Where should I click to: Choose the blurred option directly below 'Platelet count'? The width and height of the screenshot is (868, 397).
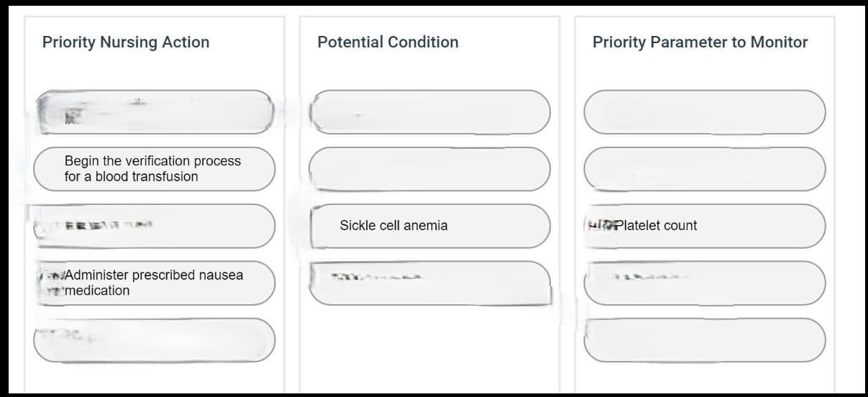pos(704,283)
